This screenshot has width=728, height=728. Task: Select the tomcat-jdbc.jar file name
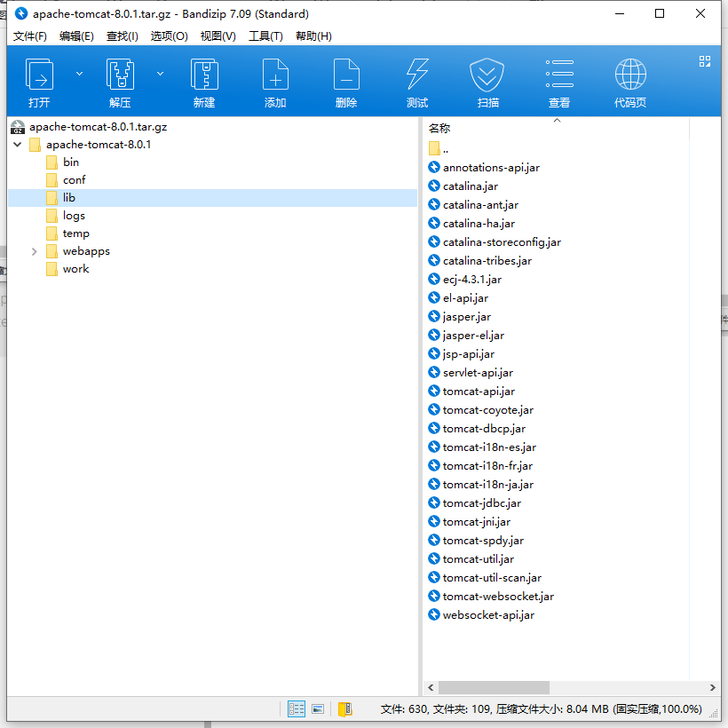(481, 502)
